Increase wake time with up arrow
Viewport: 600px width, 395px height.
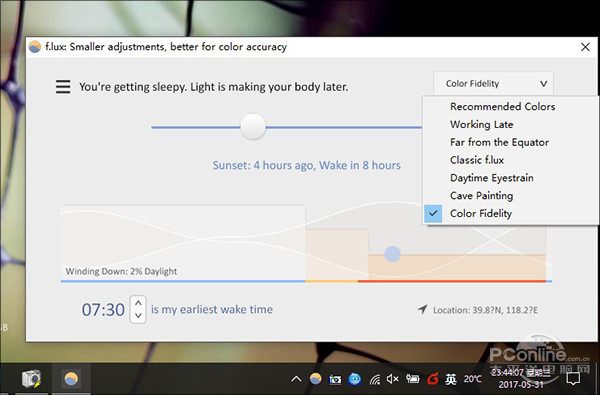click(x=138, y=303)
